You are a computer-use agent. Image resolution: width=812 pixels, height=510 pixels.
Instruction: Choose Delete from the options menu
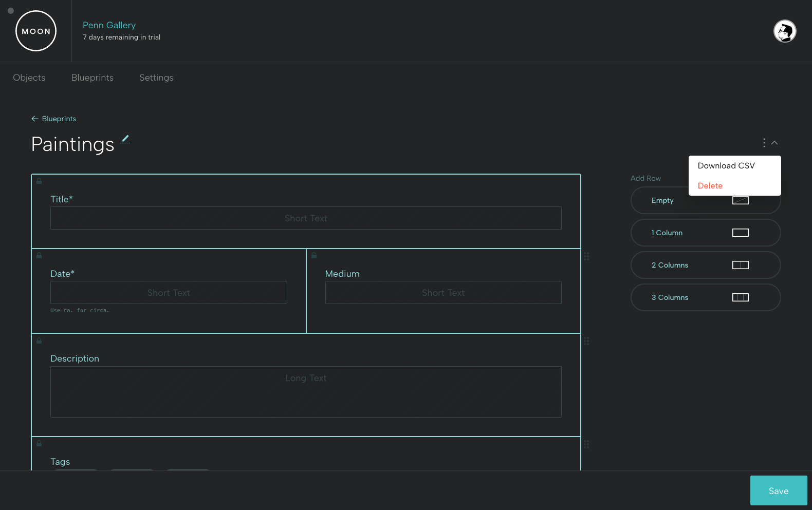[710, 185]
